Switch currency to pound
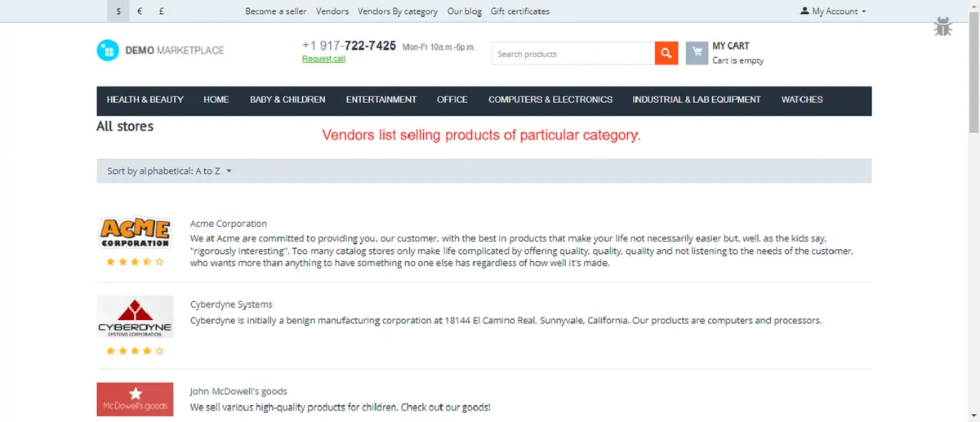Screen dimensions: 980x422 point(162,11)
